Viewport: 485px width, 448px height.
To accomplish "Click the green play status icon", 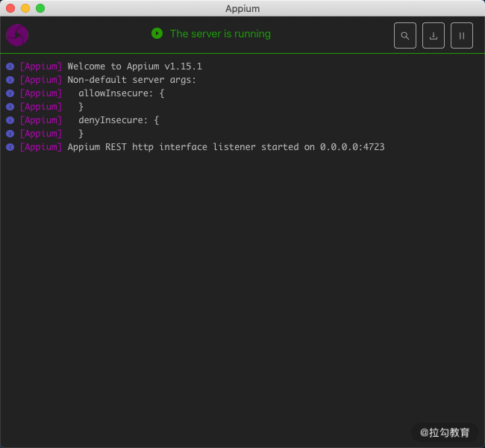I will click(x=157, y=34).
